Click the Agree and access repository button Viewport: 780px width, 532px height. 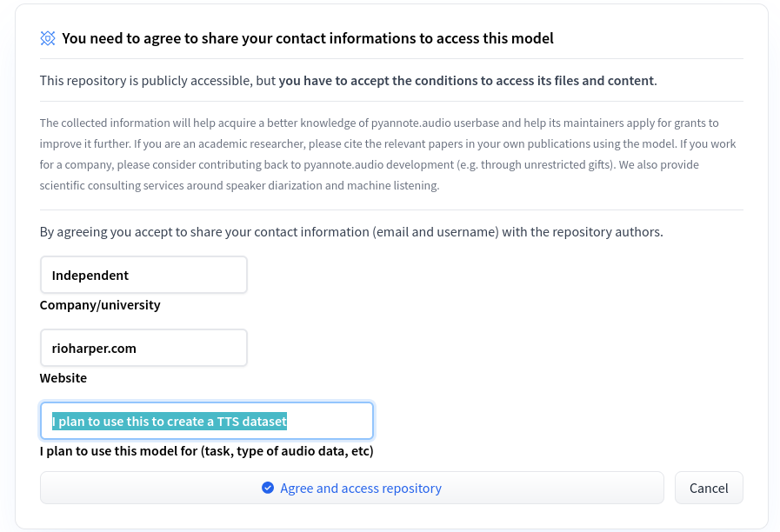pyautogui.click(x=351, y=488)
